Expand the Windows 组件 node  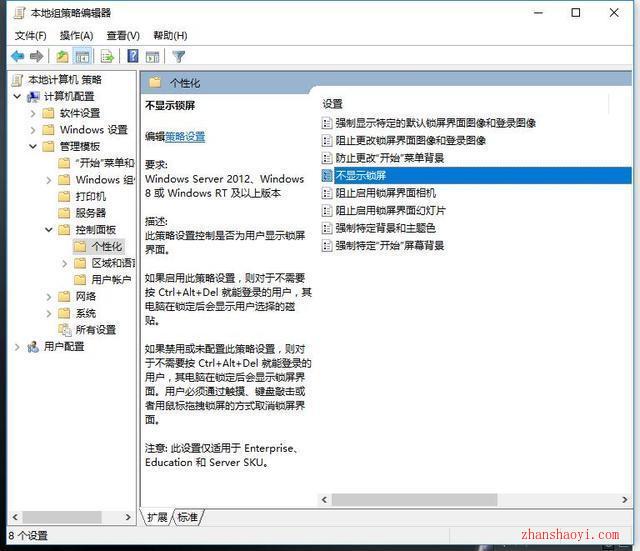click(x=49, y=180)
